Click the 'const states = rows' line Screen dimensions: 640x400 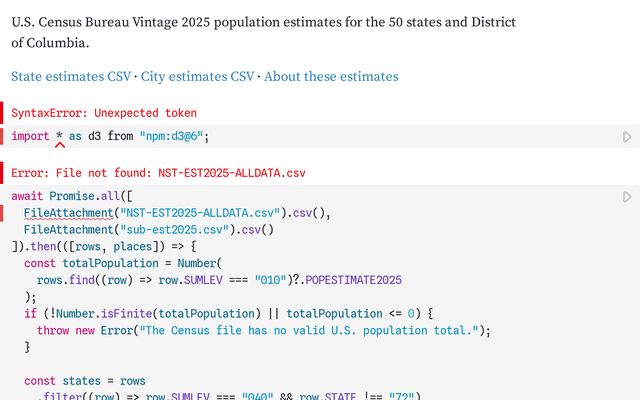pos(84,381)
